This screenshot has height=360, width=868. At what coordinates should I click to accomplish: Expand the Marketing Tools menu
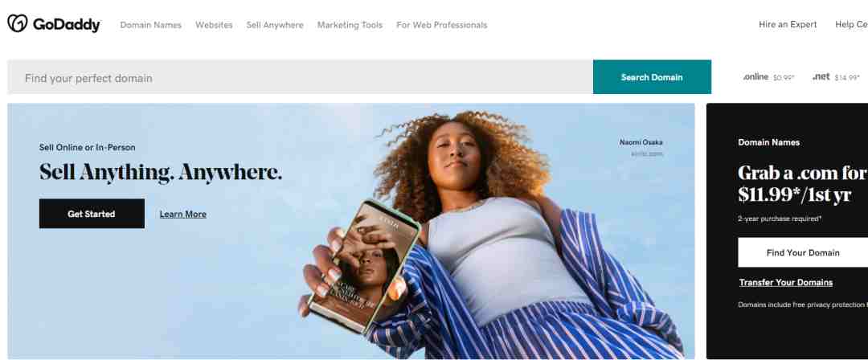point(350,25)
